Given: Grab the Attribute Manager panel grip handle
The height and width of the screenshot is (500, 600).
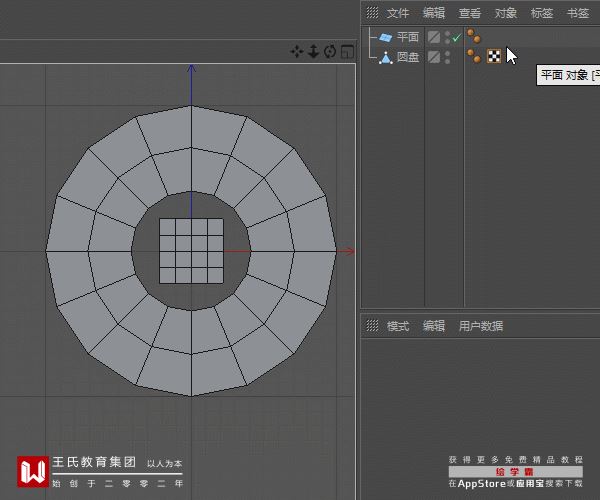Looking at the screenshot, I should pos(372,326).
